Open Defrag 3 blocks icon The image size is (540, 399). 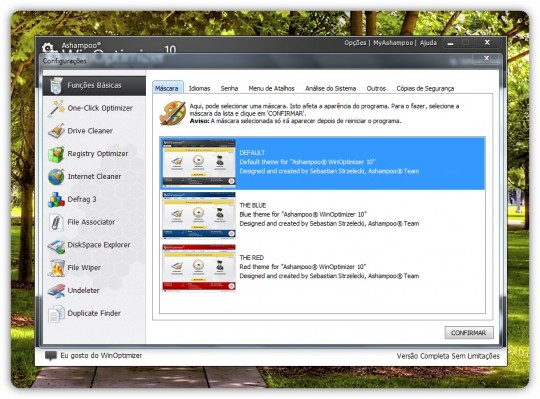click(x=56, y=199)
